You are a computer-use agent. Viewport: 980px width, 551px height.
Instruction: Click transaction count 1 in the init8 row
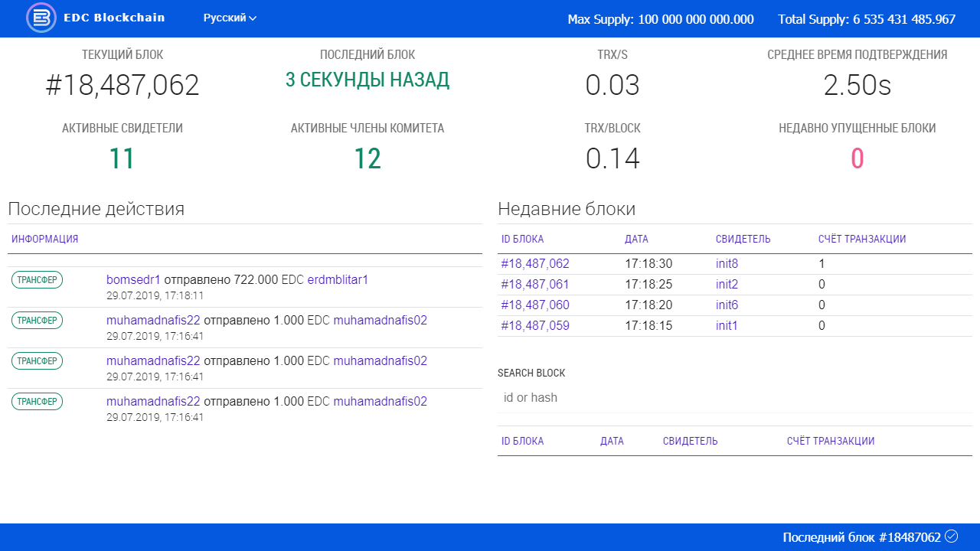point(822,264)
